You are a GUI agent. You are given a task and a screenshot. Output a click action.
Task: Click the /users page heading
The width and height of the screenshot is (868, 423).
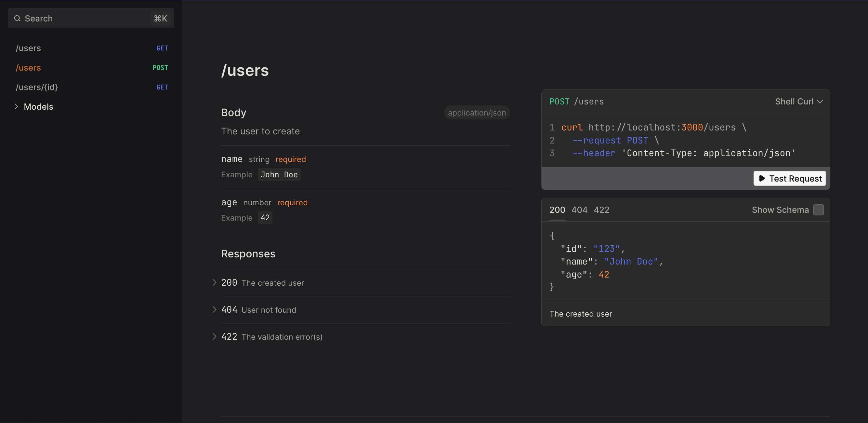point(245,70)
